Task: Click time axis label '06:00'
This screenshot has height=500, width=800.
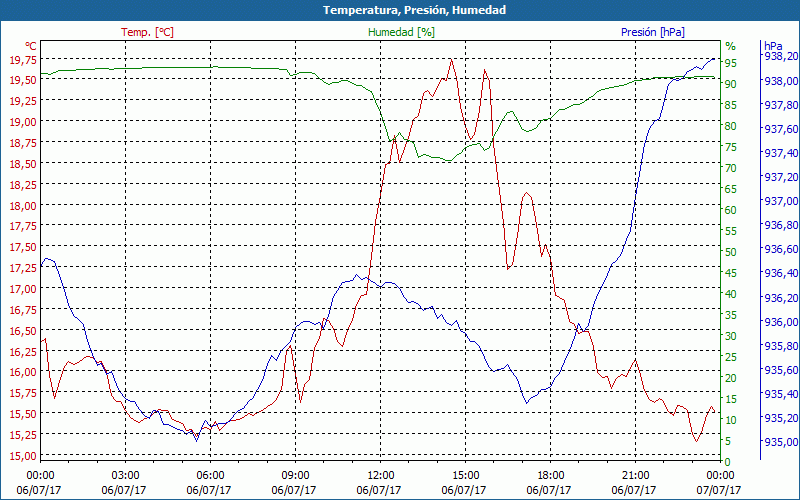Action: click(x=210, y=476)
